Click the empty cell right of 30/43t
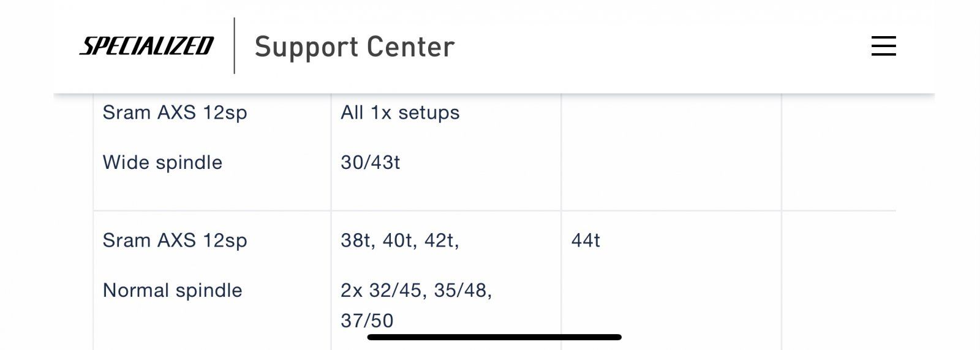The height and width of the screenshot is (350, 980). pyautogui.click(x=671, y=153)
